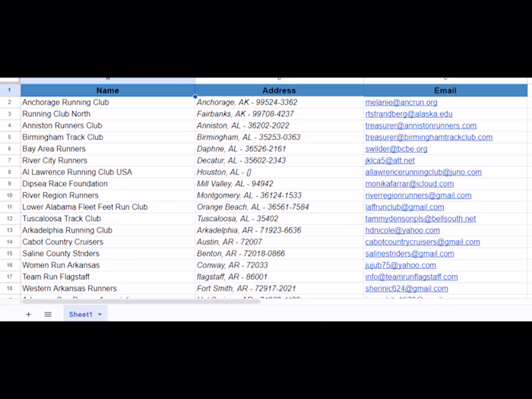Open the salinestriders@gmail.com link
Viewport: 532px width, 399px height.
coord(410,253)
